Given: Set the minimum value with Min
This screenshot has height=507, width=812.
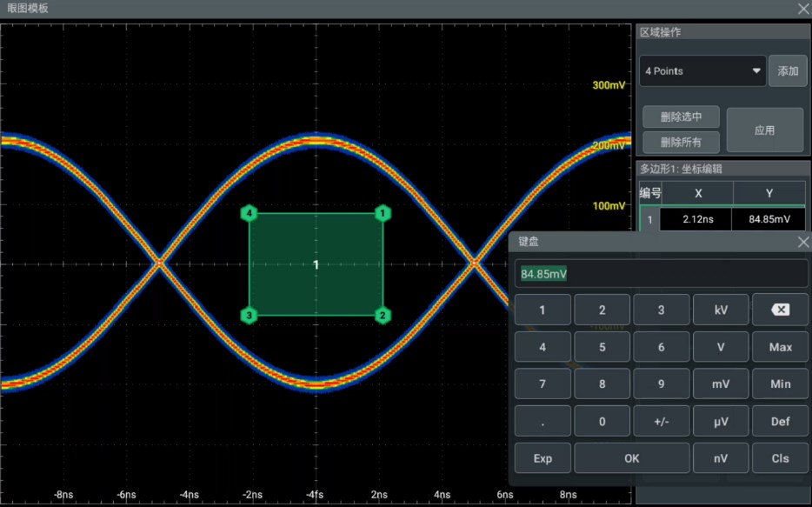Looking at the screenshot, I should click(x=780, y=384).
